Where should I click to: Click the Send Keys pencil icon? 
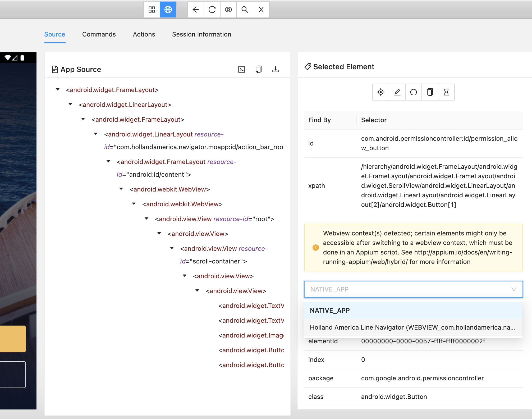click(x=397, y=92)
